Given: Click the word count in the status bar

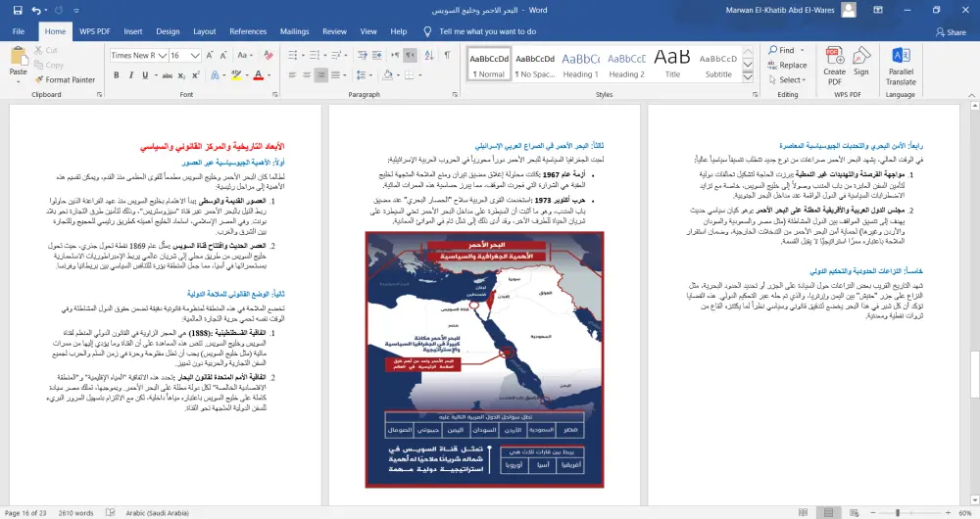Looking at the screenshot, I should click(75, 513).
